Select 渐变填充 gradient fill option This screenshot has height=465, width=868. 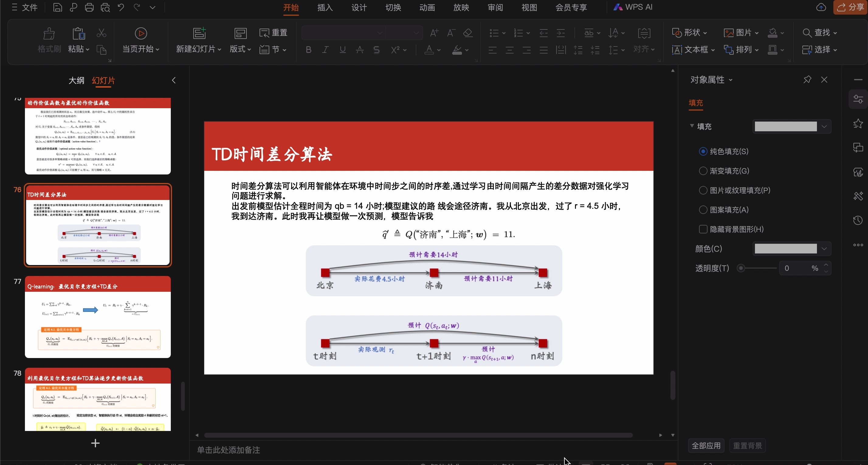(703, 171)
